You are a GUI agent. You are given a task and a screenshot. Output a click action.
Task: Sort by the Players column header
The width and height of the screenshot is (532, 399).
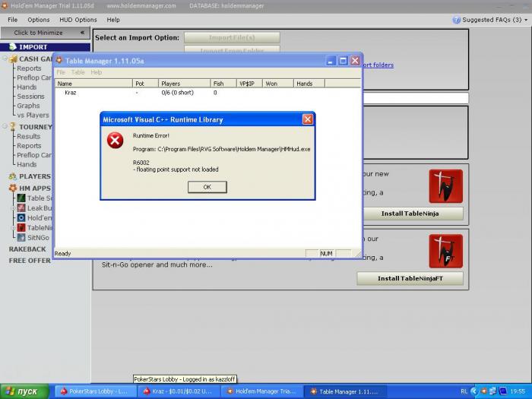[x=185, y=84]
